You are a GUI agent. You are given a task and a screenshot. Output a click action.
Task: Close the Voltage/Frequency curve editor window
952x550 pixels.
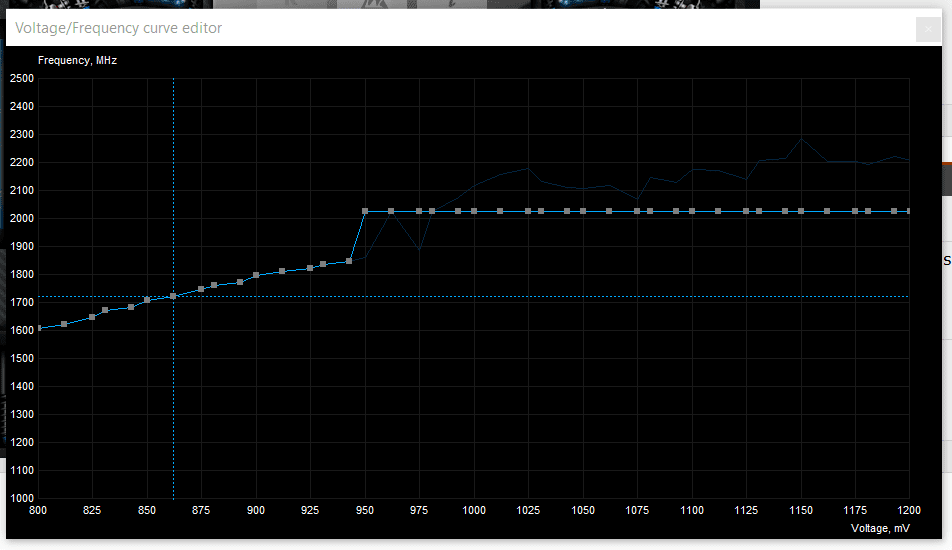[x=928, y=29]
